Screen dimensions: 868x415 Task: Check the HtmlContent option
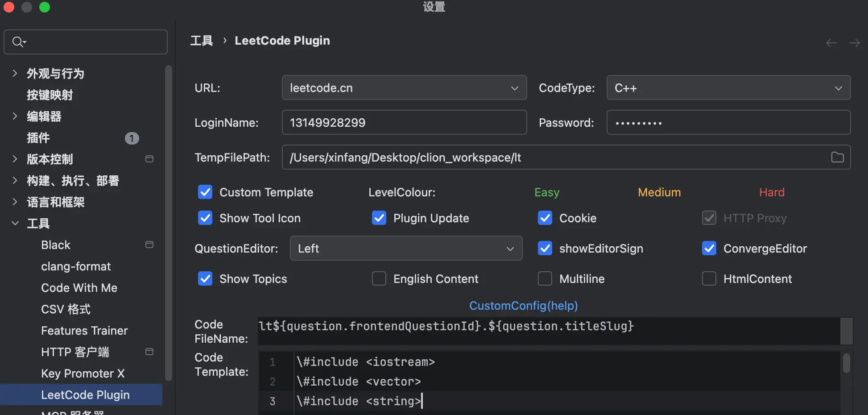click(709, 279)
